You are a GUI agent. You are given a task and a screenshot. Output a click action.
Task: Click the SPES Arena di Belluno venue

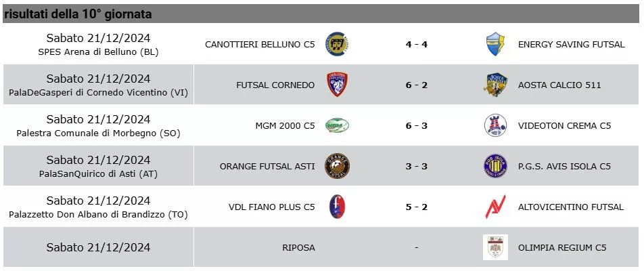coord(98,51)
